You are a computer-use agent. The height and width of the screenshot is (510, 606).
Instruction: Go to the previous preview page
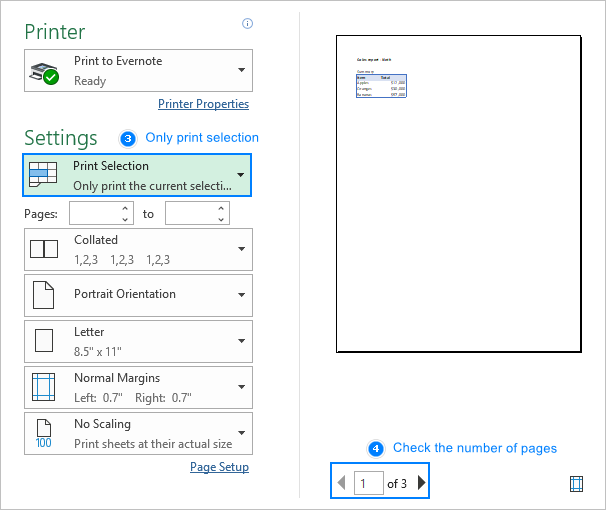(342, 483)
